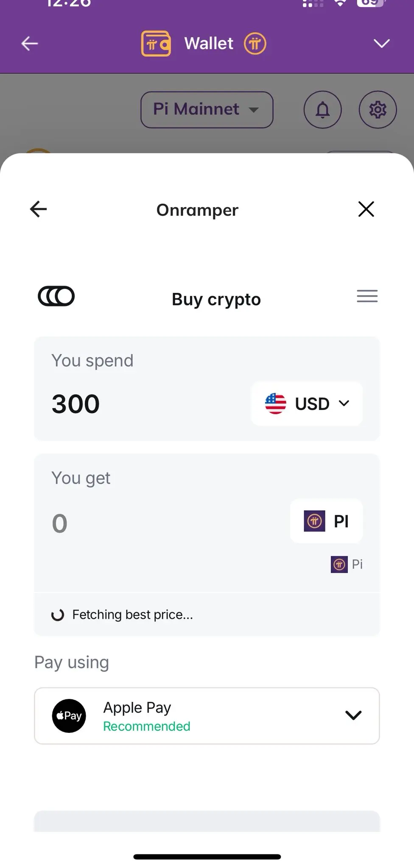Viewport: 414px width, 868px height.
Task: Open the wallet icon beside Wallet title
Action: pos(156,43)
